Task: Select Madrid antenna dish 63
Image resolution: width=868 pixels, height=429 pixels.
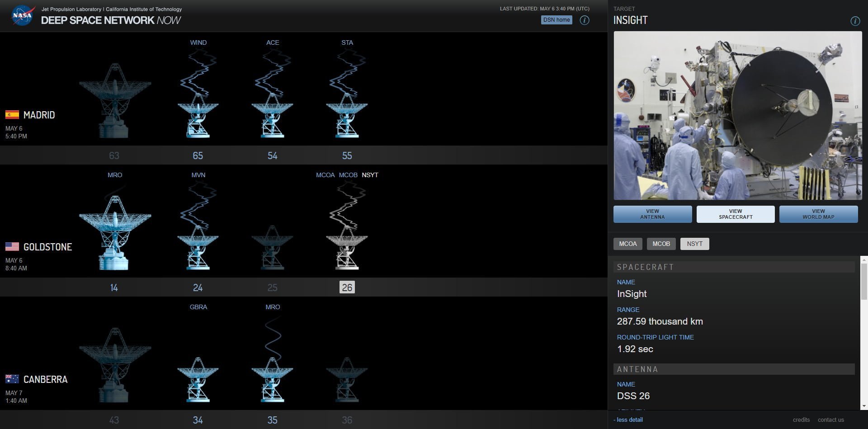Action: 114,100
